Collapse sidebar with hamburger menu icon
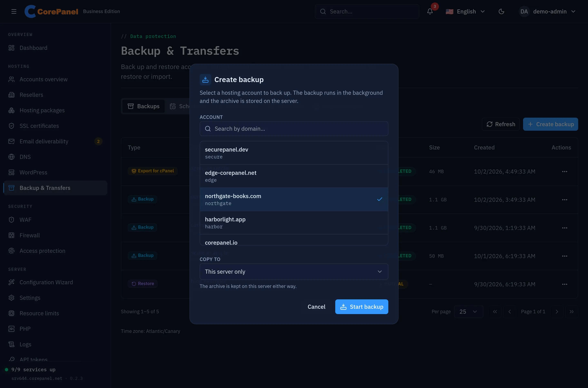Screen dimensions: 588x388 click(x=14, y=11)
